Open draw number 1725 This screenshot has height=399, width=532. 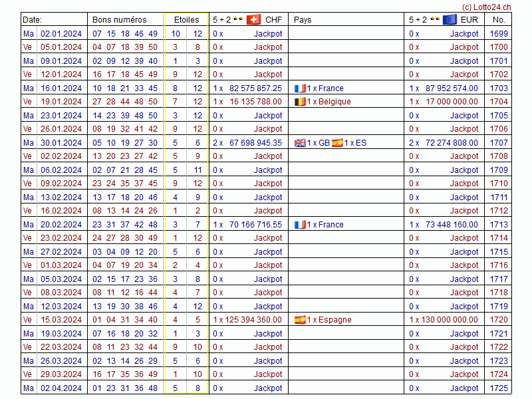[498, 388]
